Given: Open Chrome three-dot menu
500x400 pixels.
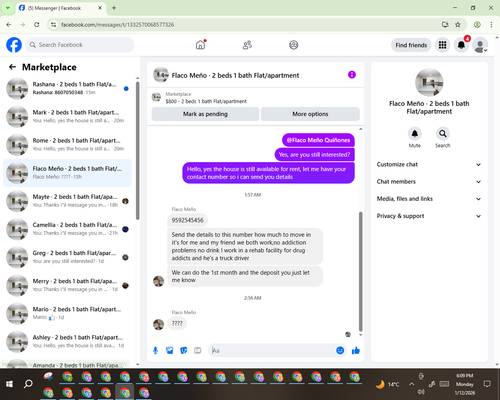Looking at the screenshot, I should 491,25.
